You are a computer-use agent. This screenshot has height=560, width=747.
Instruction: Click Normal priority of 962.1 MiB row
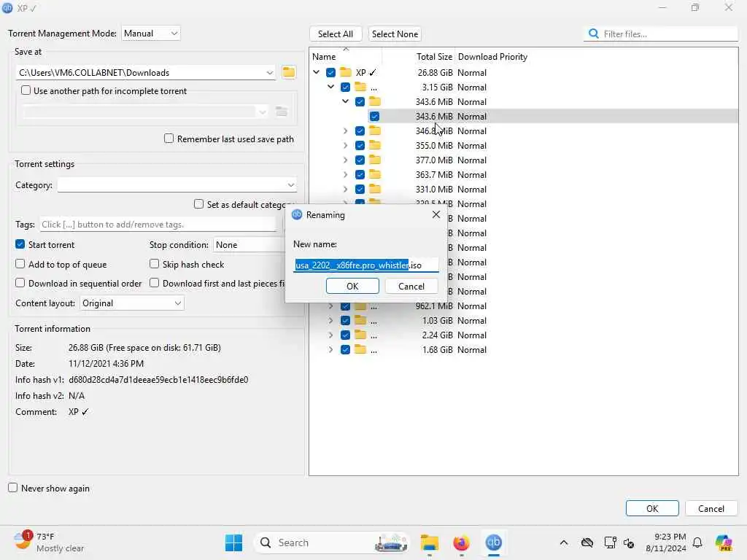(x=472, y=306)
